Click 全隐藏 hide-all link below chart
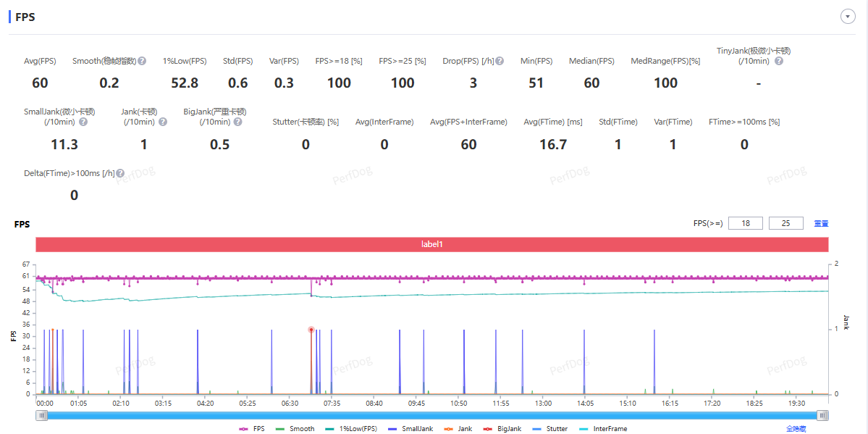 pos(796,429)
